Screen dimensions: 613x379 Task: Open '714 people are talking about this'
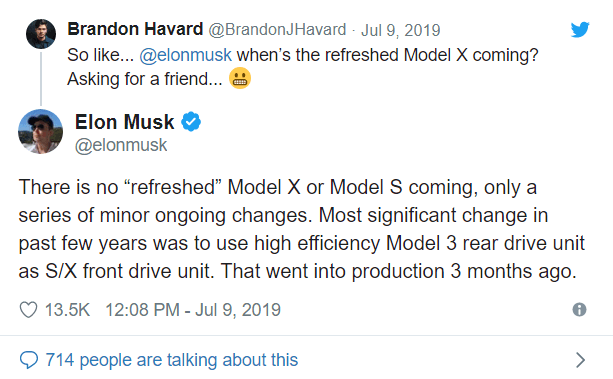[172, 360]
